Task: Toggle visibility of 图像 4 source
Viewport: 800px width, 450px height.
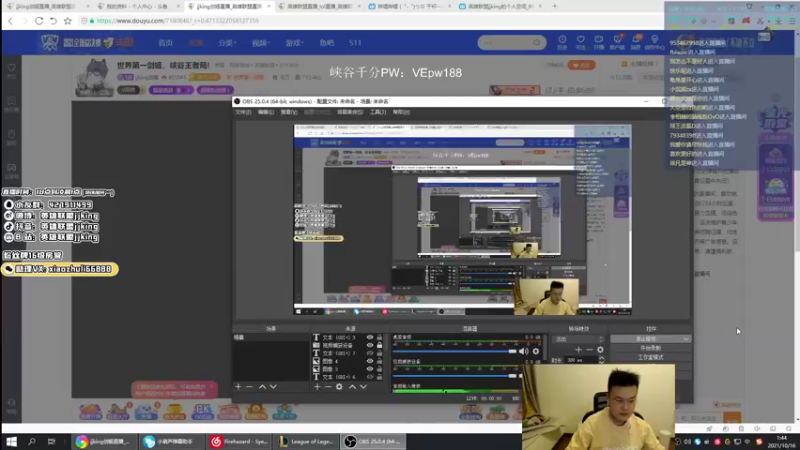Action: (x=370, y=361)
